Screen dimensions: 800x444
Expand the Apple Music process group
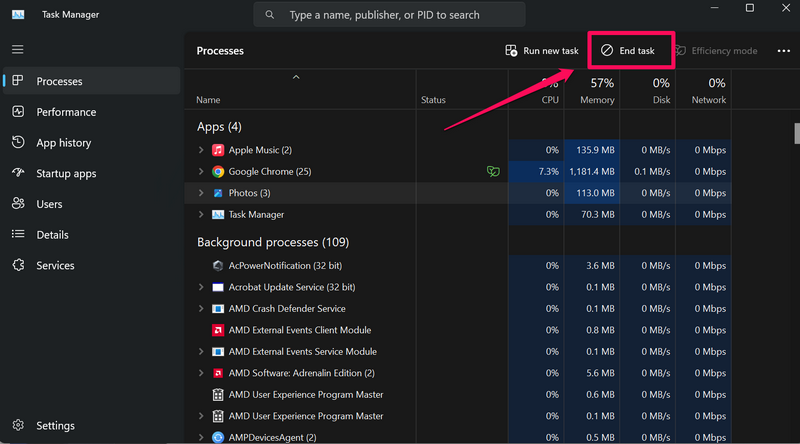tap(201, 150)
